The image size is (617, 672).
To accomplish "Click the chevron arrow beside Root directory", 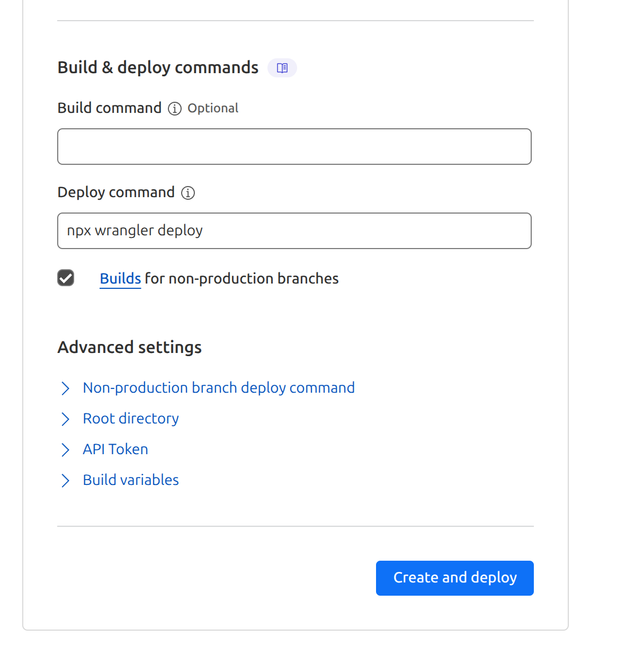I will pyautogui.click(x=65, y=419).
